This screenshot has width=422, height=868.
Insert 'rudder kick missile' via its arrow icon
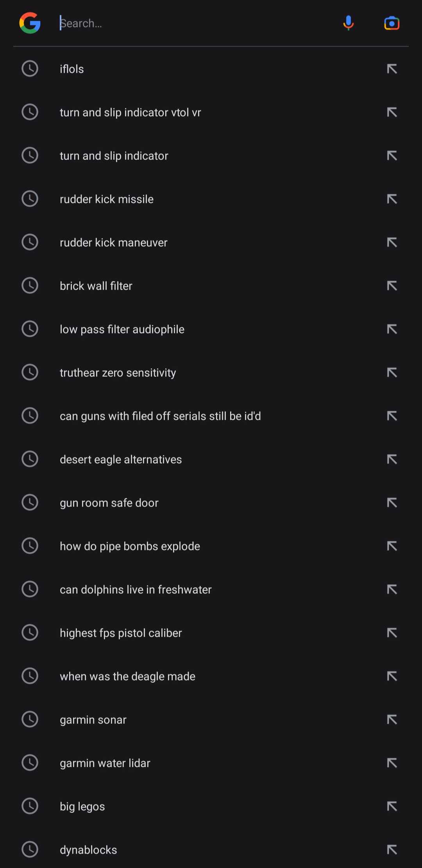coord(392,199)
